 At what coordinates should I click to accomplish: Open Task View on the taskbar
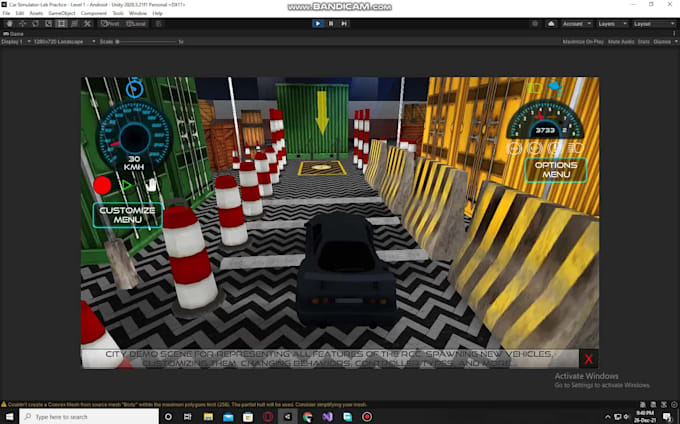pos(188,417)
